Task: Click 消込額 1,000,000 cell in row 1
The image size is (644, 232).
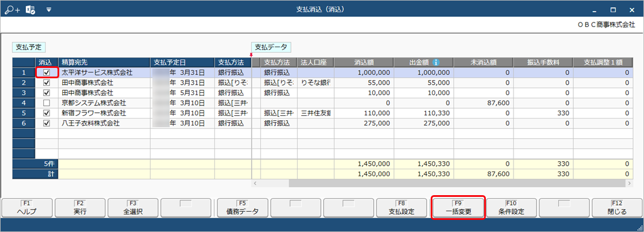Action: point(364,73)
